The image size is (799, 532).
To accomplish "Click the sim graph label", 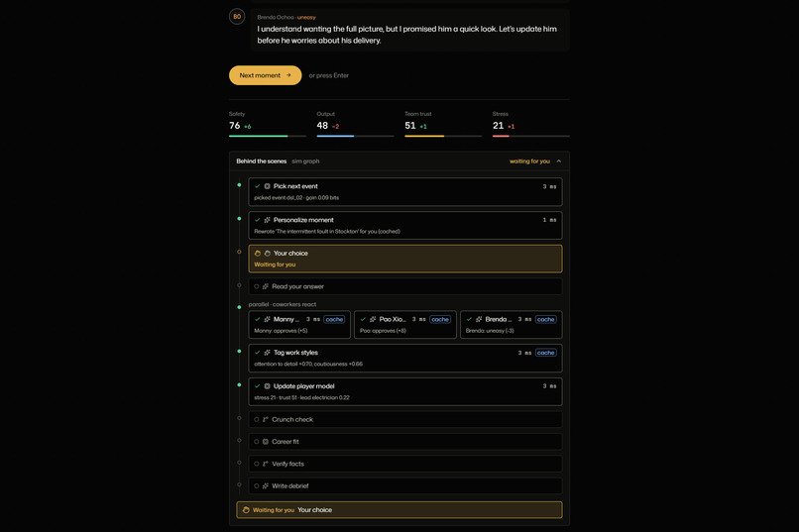I will click(x=305, y=160).
